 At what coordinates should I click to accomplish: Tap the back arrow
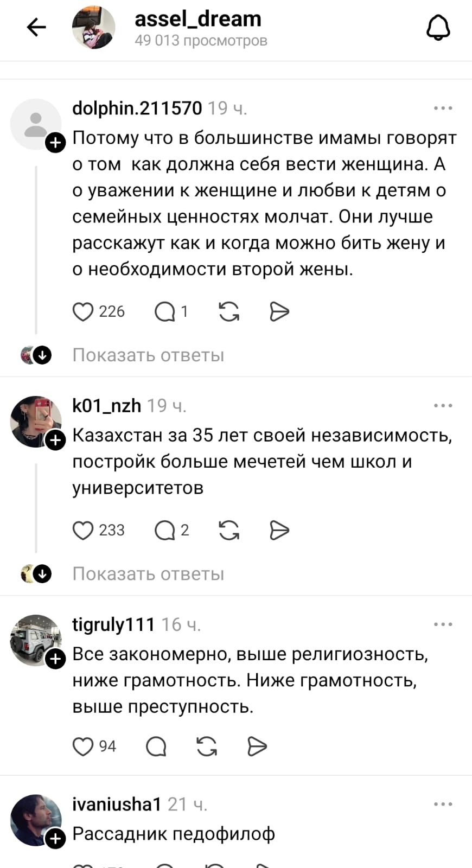[36, 27]
